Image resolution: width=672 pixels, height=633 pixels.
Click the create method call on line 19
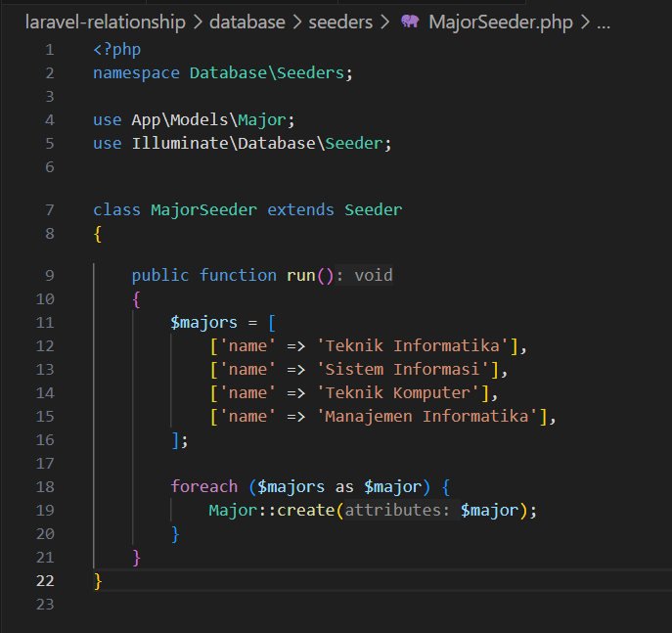(305, 510)
